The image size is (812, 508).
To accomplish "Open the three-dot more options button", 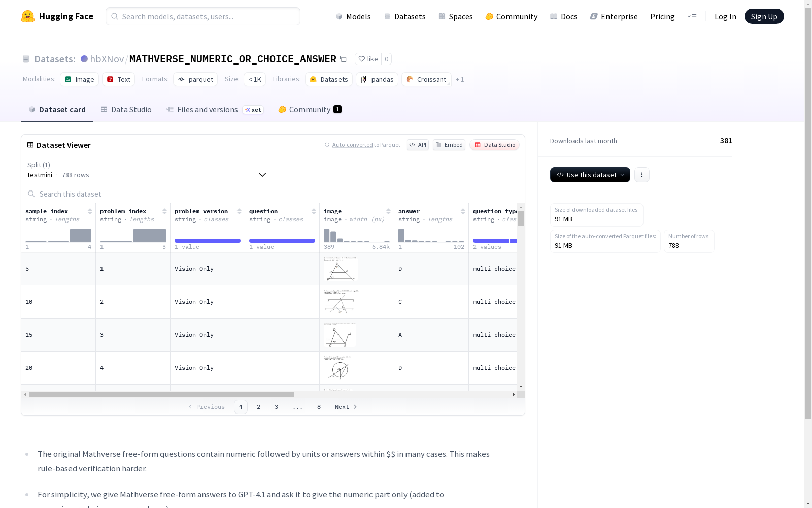I will 642,175.
